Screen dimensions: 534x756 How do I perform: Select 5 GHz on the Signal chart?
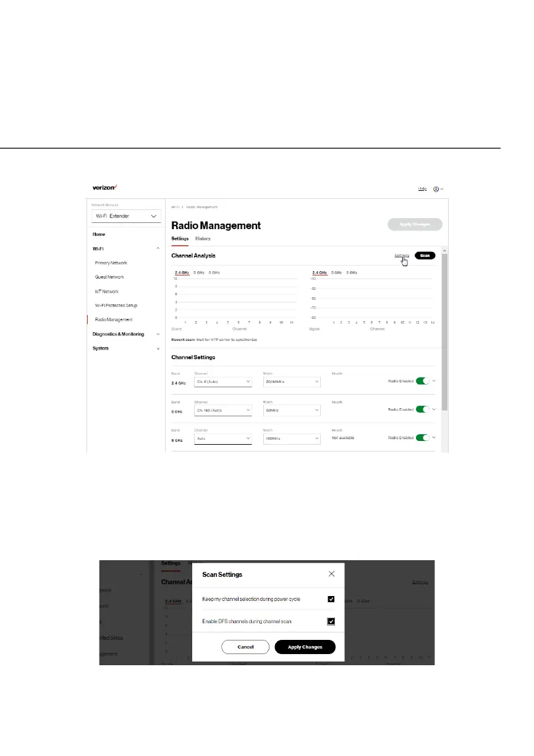[x=337, y=272]
